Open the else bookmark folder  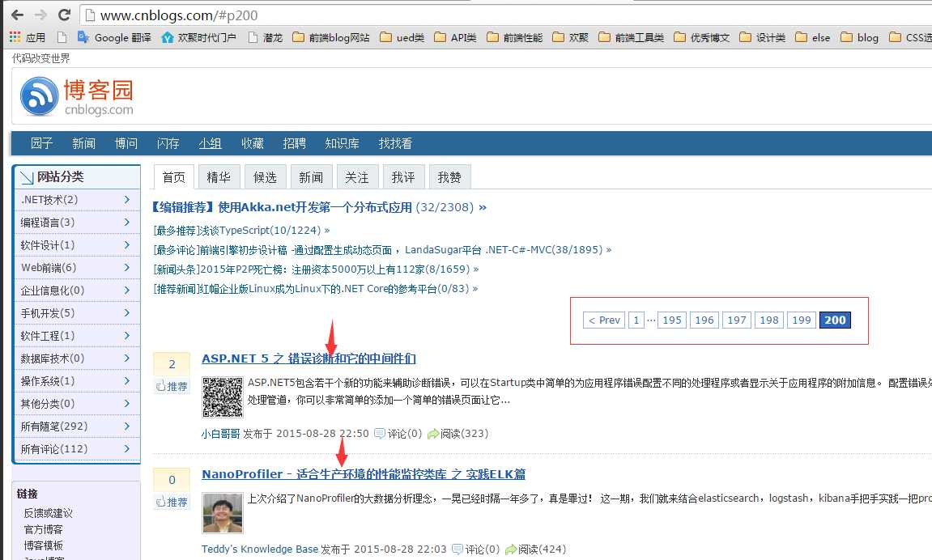[x=813, y=37]
